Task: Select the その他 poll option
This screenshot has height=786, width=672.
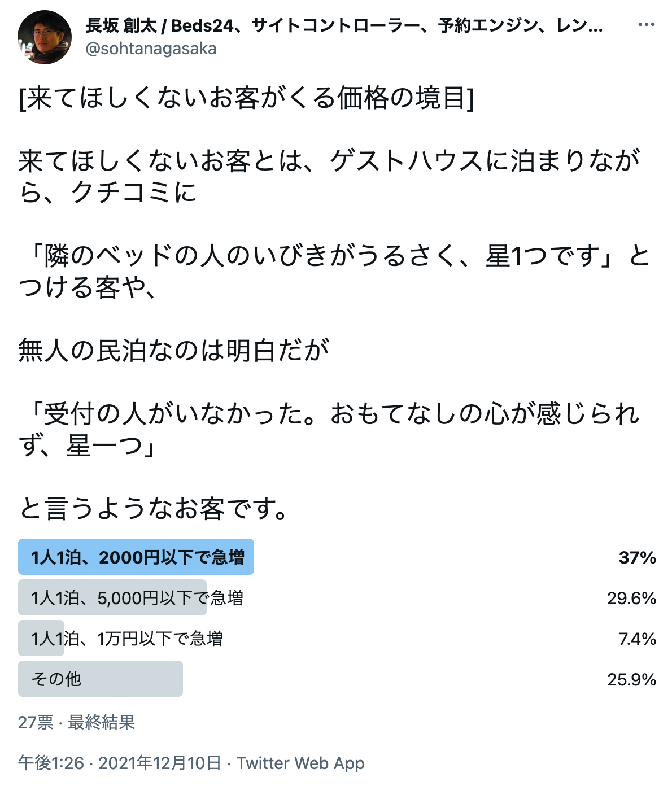Action: [56, 679]
